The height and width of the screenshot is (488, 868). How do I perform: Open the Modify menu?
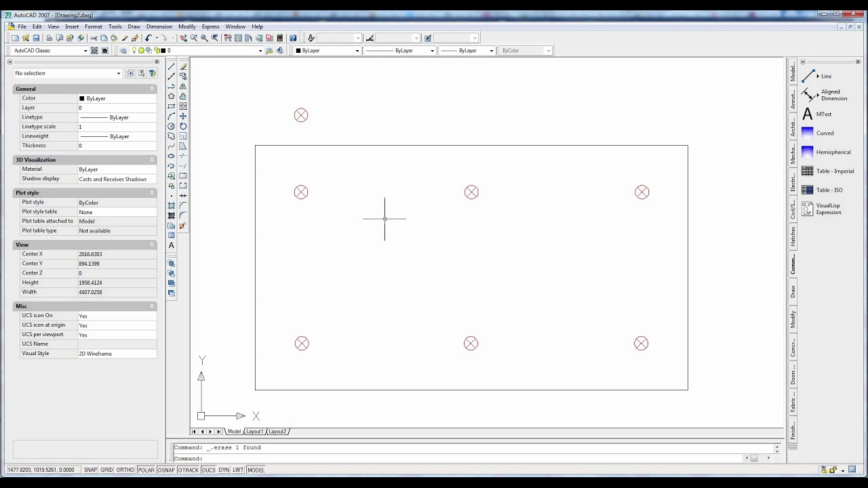187,26
